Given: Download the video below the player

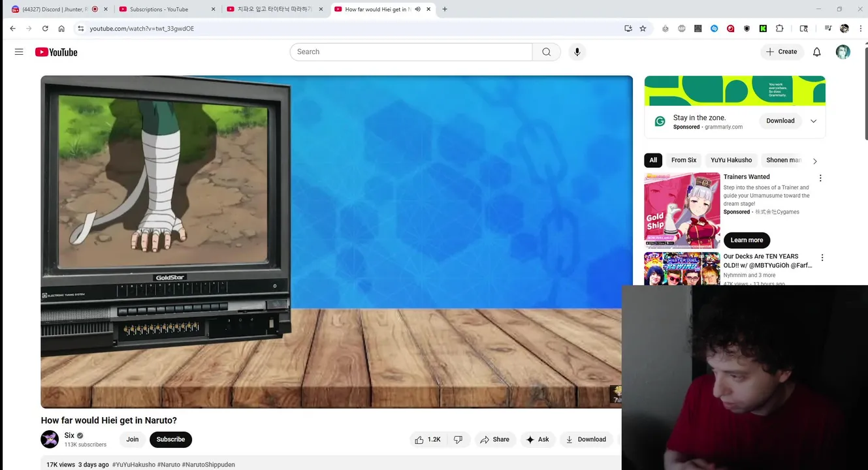Looking at the screenshot, I should pos(586,439).
